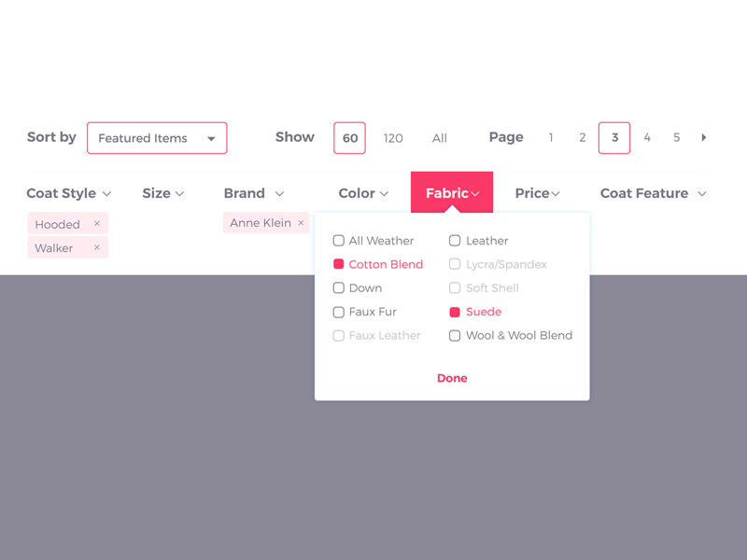Show All items option

440,138
